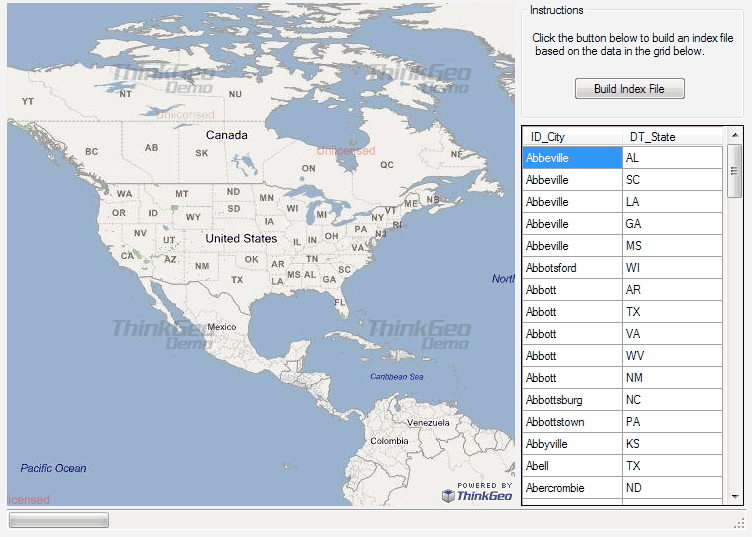This screenshot has height=537, width=752.
Task: Select the MS state cell in grid
Action: 672,246
